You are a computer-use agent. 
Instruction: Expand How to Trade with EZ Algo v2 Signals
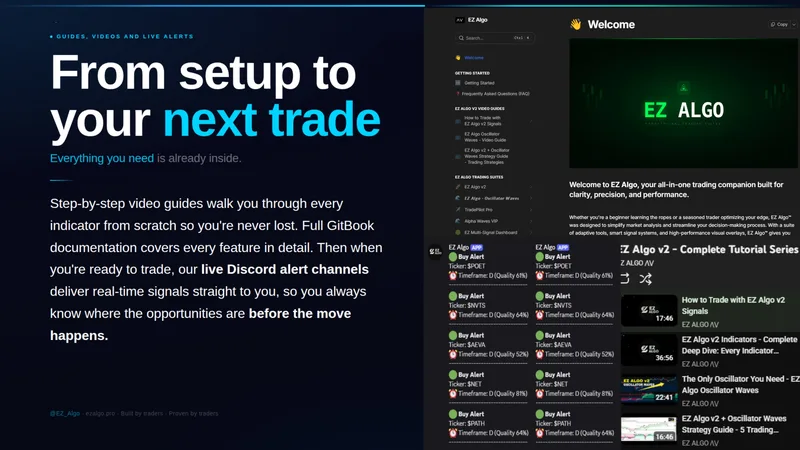tap(531, 121)
